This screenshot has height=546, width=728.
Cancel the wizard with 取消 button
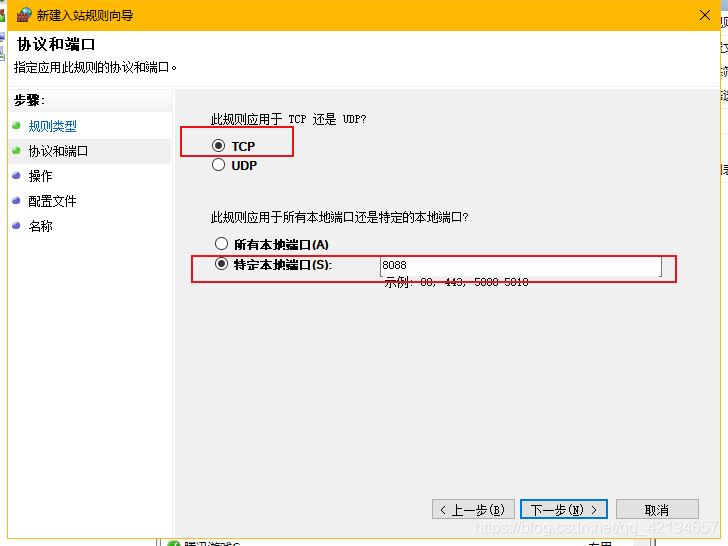pos(657,509)
